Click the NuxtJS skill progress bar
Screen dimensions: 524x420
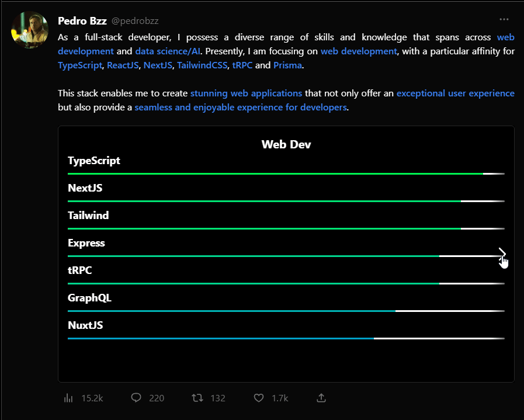click(x=286, y=338)
